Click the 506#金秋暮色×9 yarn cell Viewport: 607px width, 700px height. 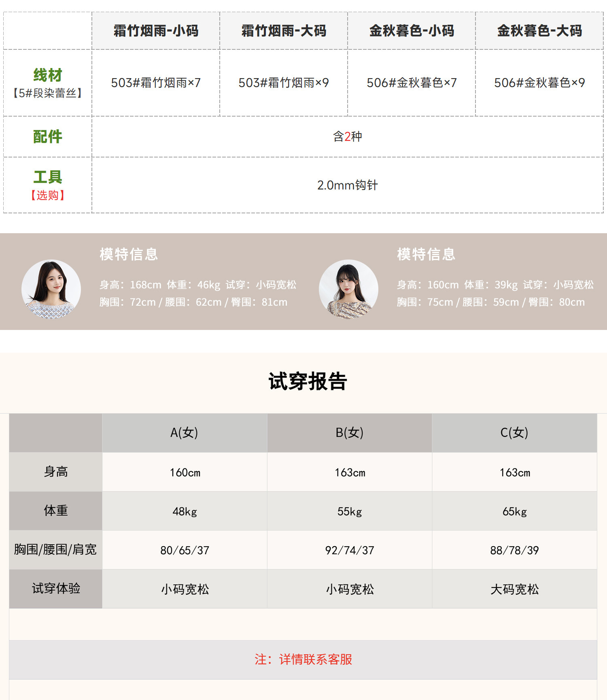click(539, 83)
